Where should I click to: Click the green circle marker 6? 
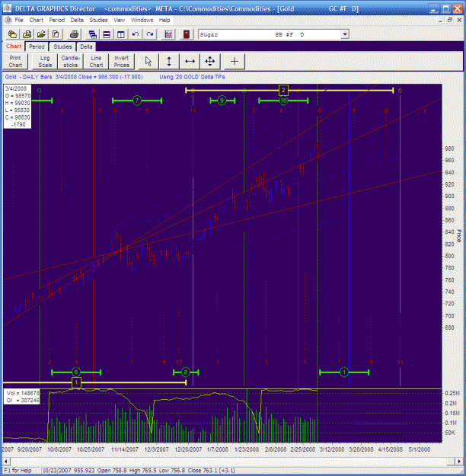[x=76, y=372]
